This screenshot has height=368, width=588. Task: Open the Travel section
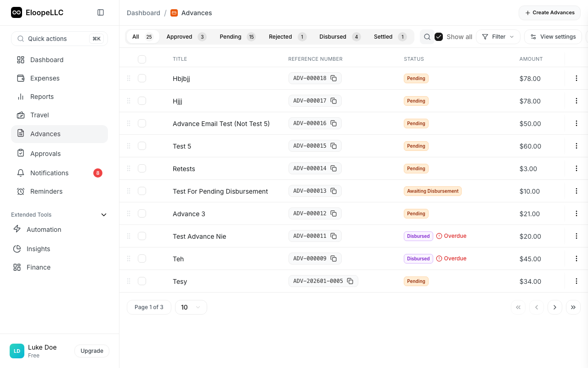(x=40, y=115)
